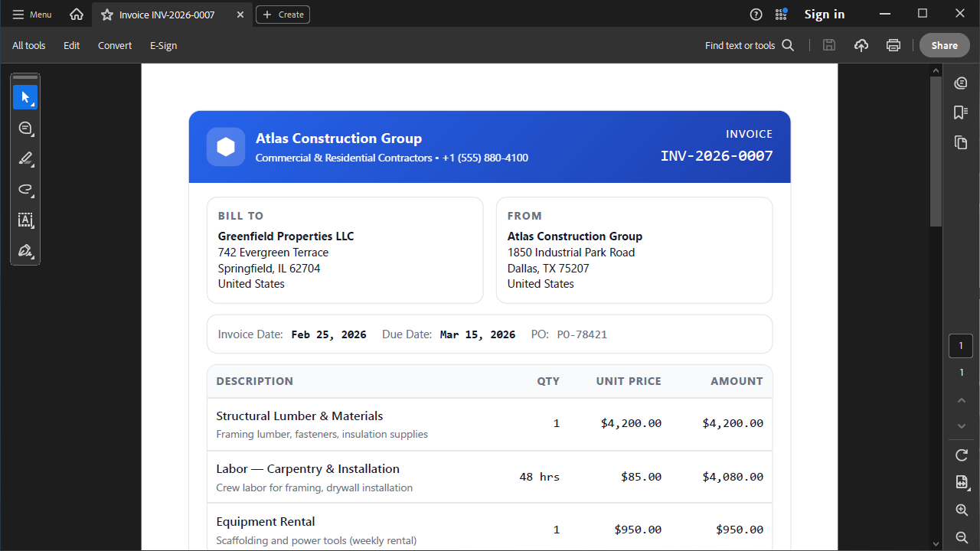Click the Share button
Viewport: 980px width, 551px height.
pyautogui.click(x=944, y=45)
